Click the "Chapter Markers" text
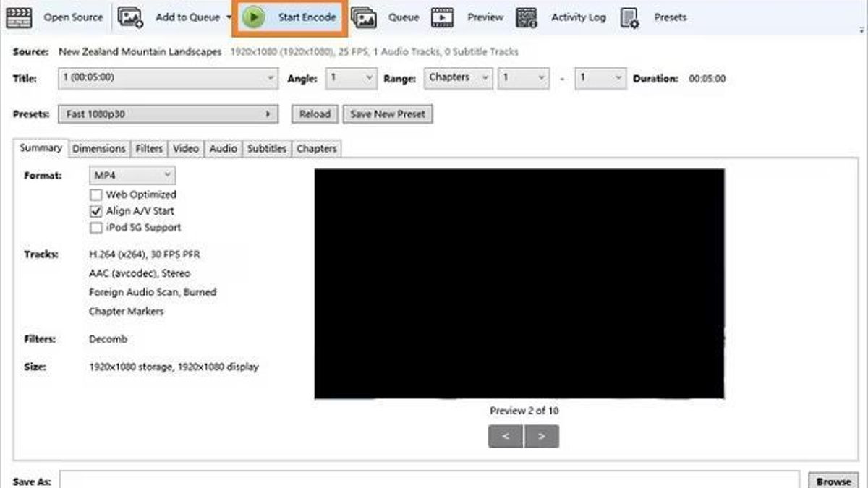The width and height of the screenshot is (868, 488). (127, 311)
